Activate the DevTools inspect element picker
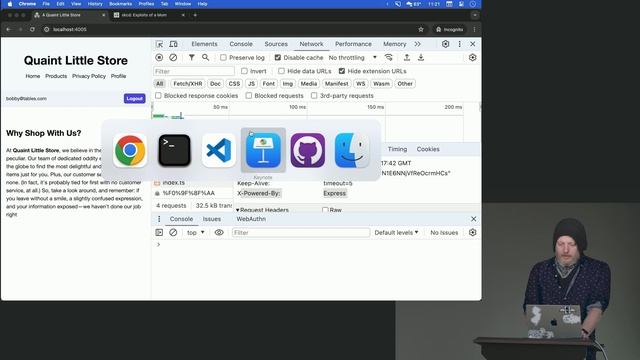 tap(159, 44)
